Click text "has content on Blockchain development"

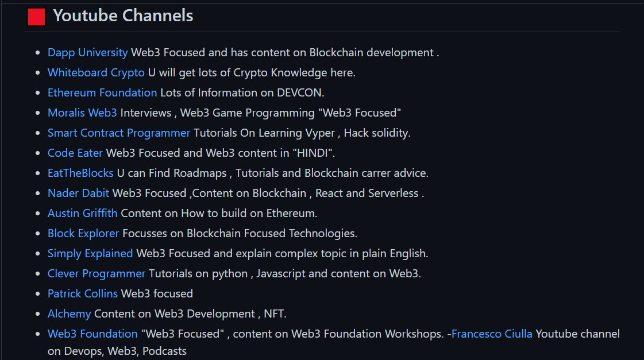pos(332,53)
